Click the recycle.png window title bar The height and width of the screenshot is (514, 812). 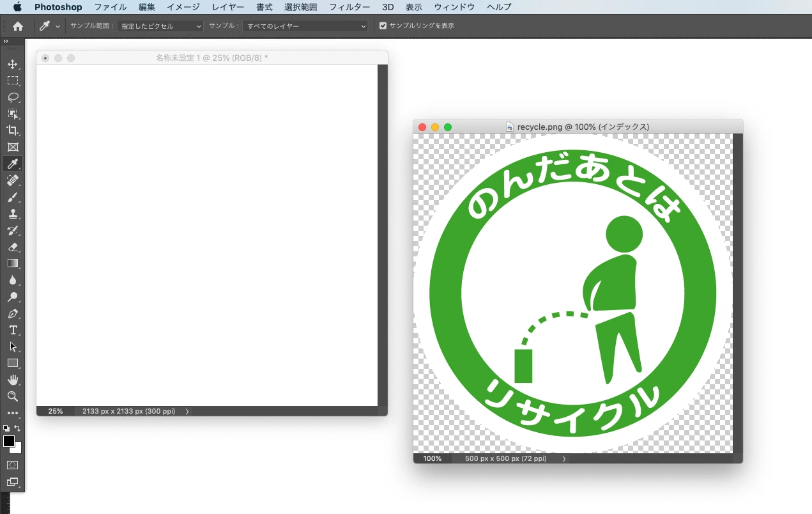[578, 127]
